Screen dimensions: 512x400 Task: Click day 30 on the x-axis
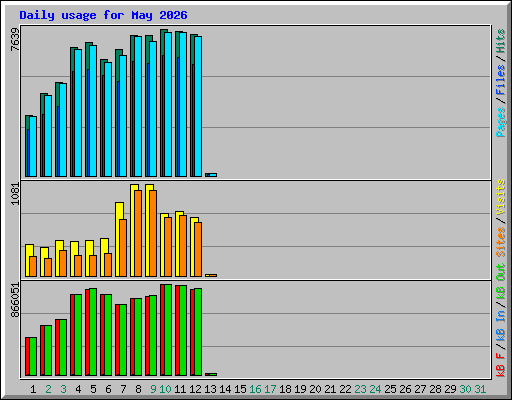(x=465, y=389)
